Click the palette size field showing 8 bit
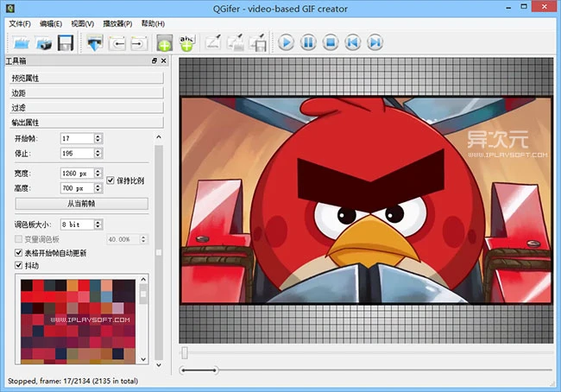Screen dimensions: 561x392 [x=78, y=224]
